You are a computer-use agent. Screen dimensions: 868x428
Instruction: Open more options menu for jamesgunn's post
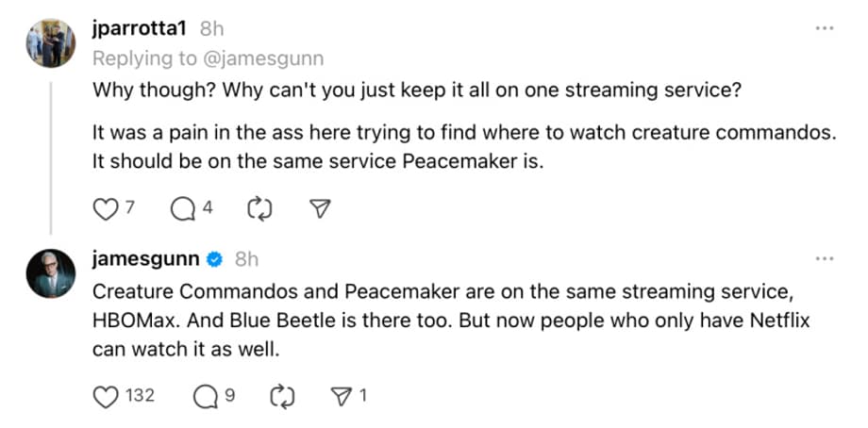point(825,258)
